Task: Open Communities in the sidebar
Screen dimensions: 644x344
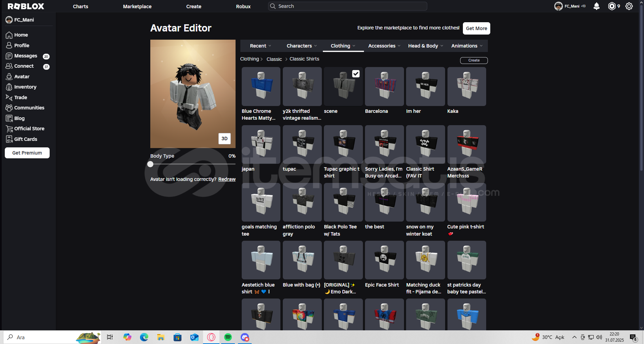Action: point(25,108)
